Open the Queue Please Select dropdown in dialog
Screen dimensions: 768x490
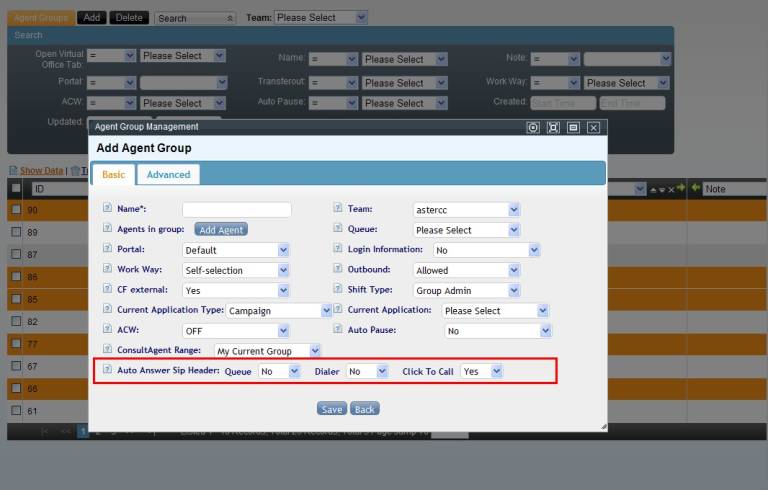click(x=466, y=230)
